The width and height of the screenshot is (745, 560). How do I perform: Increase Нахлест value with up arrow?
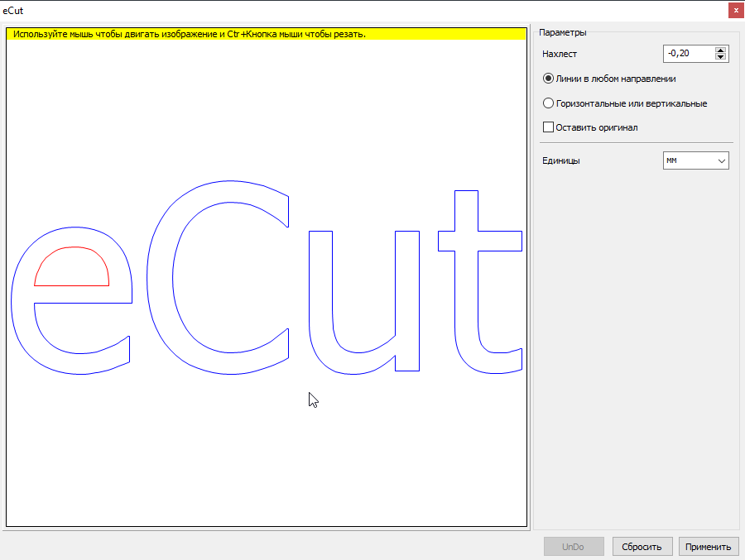[x=721, y=50]
